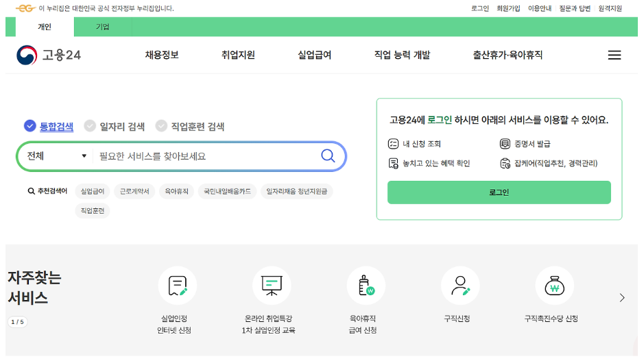Advance carousel with right chevron arrow
Viewport: 644px width, 361px height.
622,297
